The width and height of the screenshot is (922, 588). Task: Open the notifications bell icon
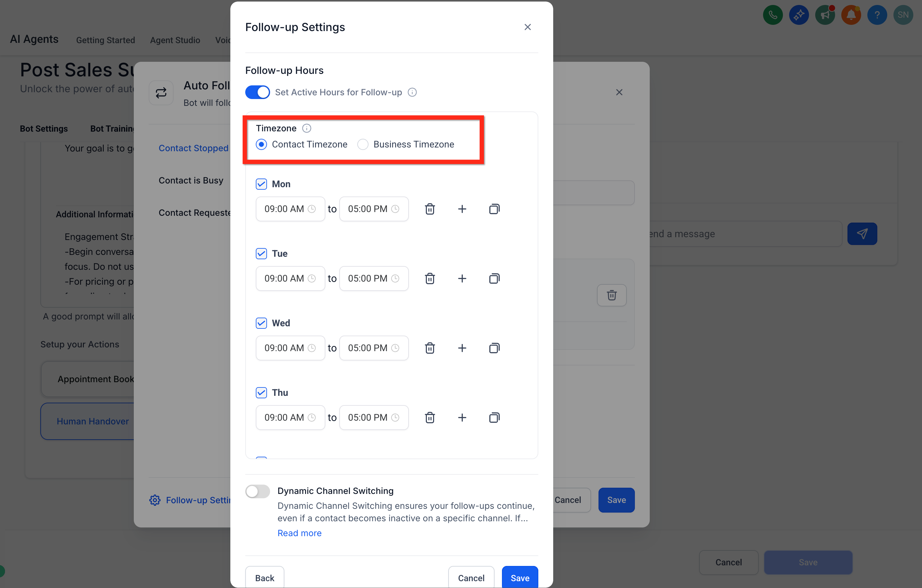pos(851,15)
